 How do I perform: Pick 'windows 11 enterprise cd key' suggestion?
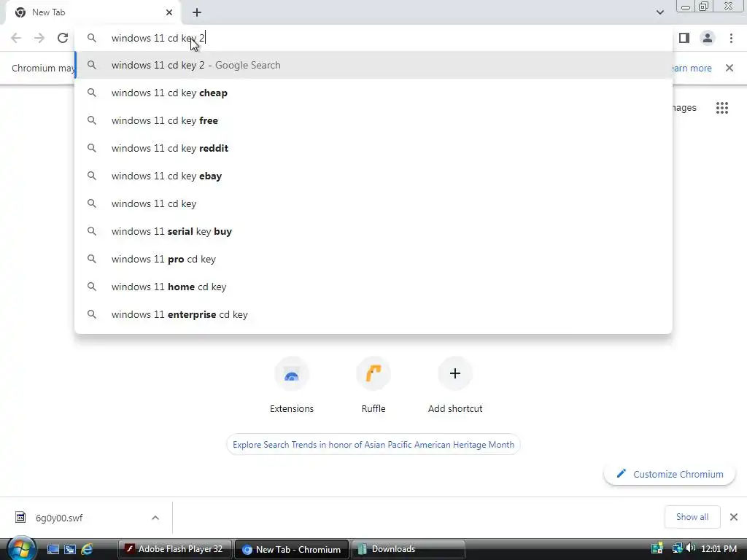[373, 314]
